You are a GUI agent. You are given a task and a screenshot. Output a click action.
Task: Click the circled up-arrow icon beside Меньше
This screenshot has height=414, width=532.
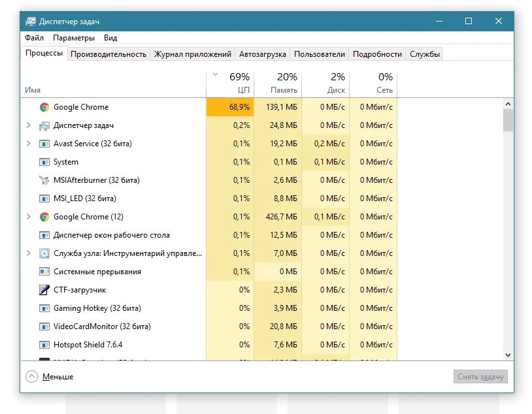[31, 376]
